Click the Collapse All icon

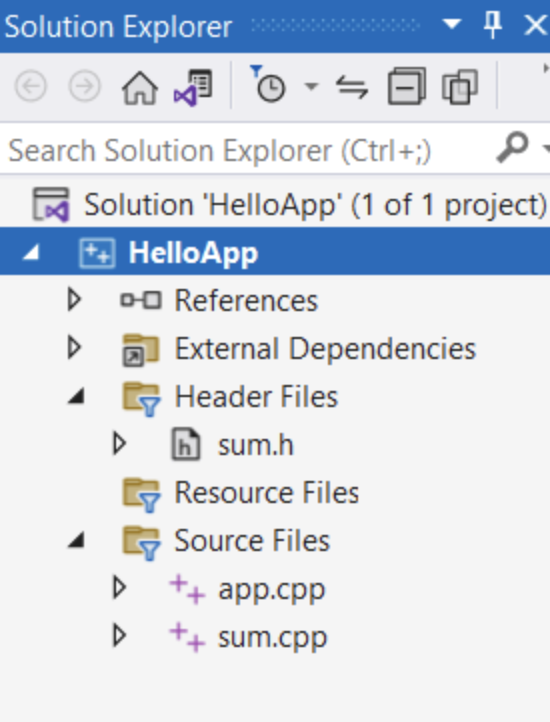(406, 87)
